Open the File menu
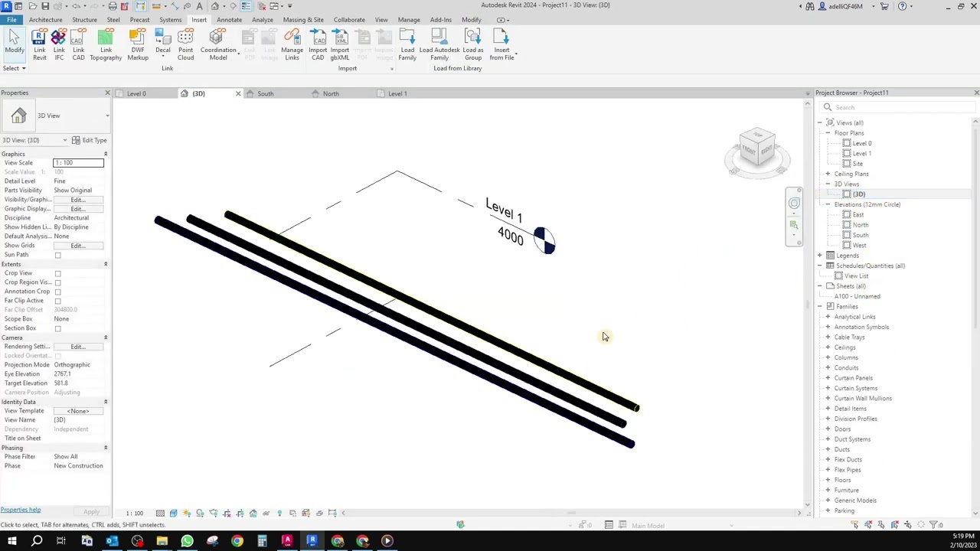The width and height of the screenshot is (980, 551). click(11, 19)
